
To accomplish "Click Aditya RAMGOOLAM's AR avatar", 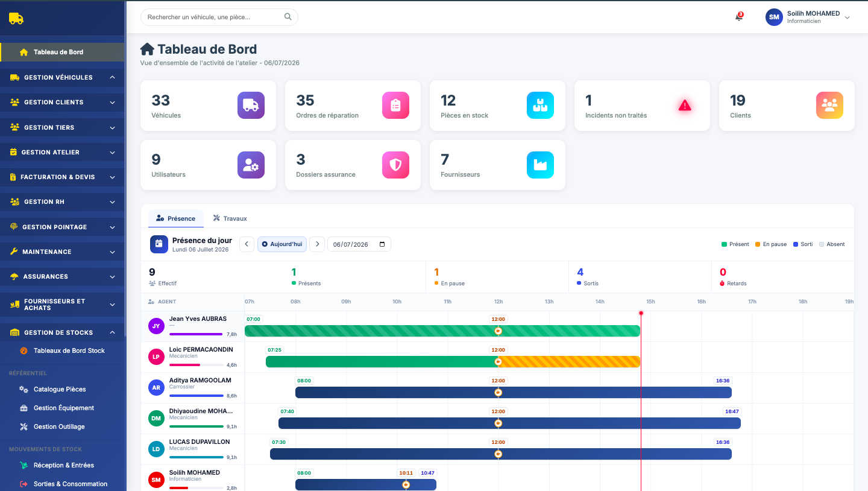I will pyautogui.click(x=156, y=387).
